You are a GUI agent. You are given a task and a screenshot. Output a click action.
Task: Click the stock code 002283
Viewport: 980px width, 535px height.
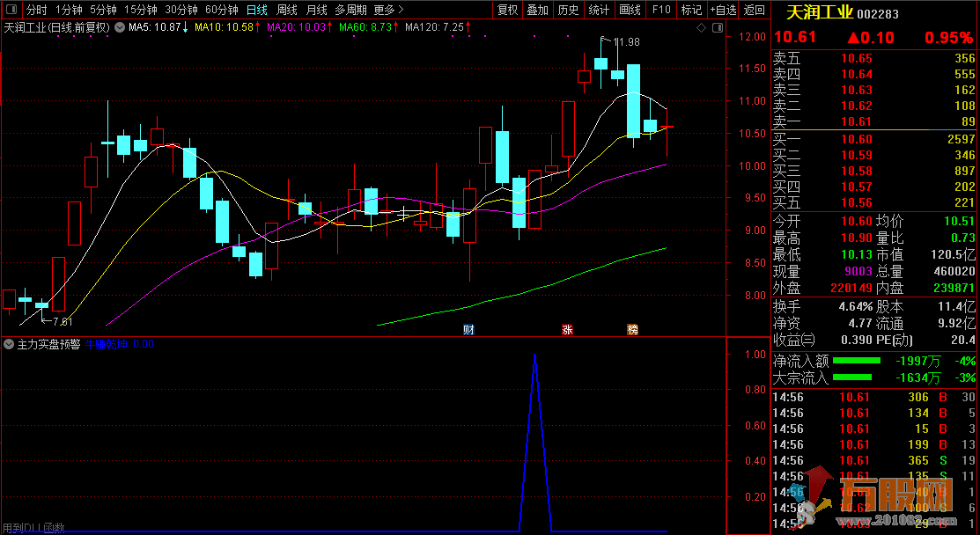[x=878, y=14]
